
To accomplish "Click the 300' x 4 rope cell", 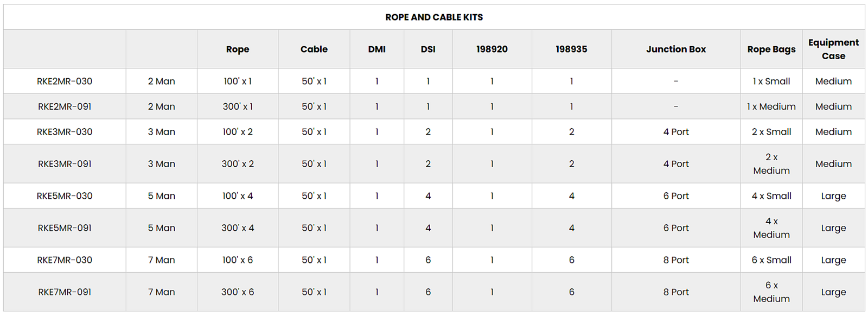I will tap(238, 228).
